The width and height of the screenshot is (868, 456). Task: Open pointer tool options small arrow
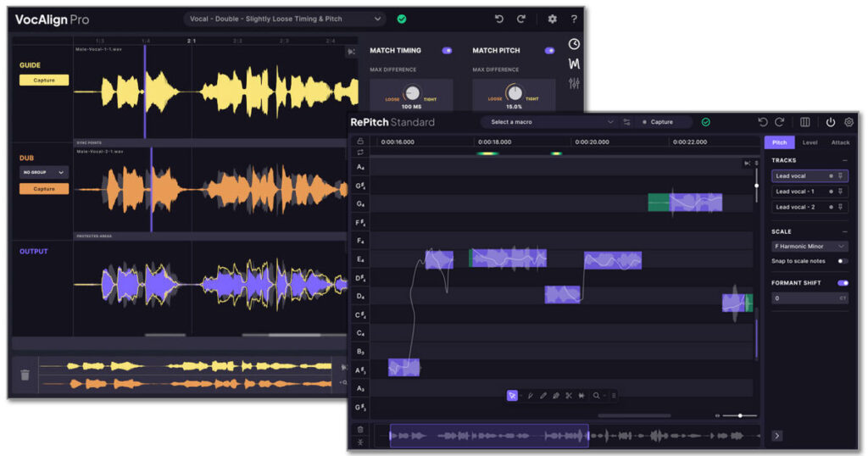coord(521,396)
